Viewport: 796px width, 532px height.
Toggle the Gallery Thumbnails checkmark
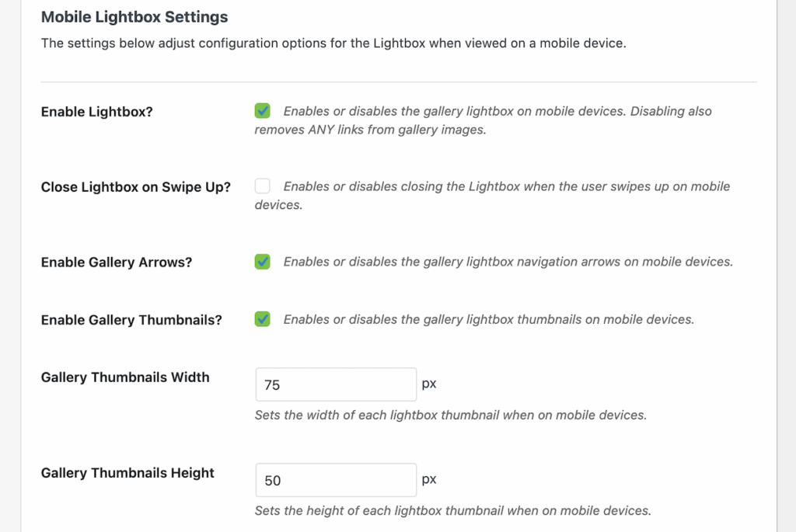(262, 318)
